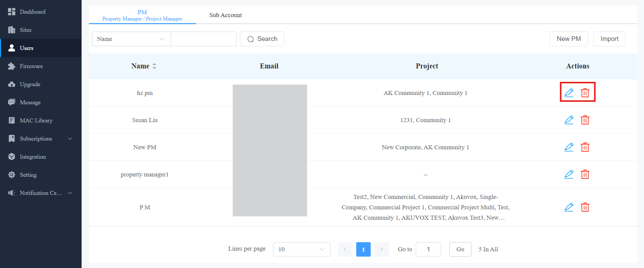Focus the Go to page number field
The width and height of the screenshot is (644, 268).
(428, 249)
